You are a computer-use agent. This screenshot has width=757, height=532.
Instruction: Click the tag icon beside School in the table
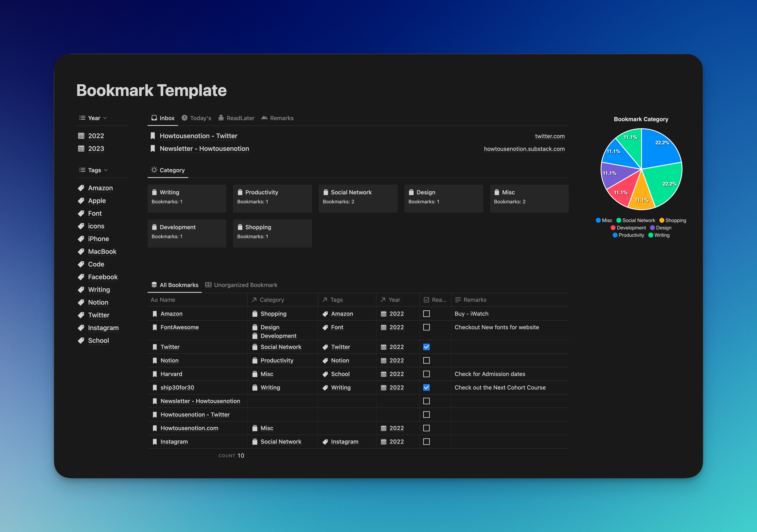point(325,374)
